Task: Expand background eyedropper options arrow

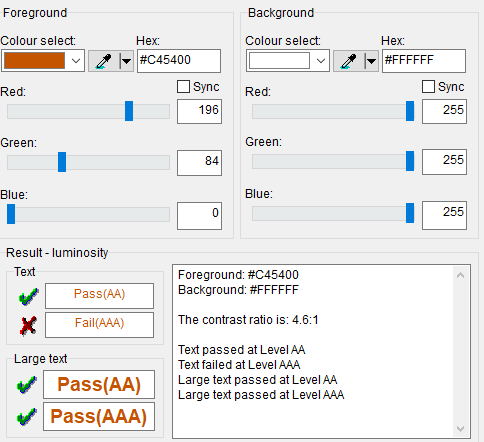Action: point(371,61)
